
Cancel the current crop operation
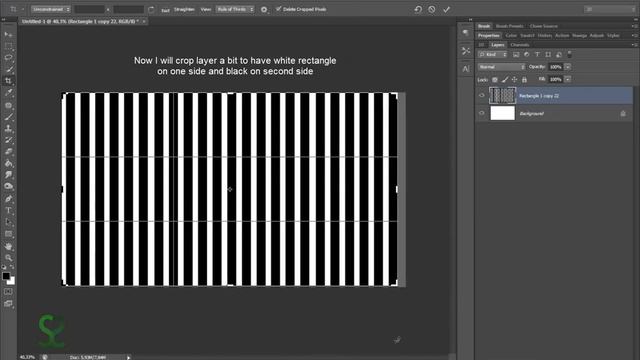(432, 9)
